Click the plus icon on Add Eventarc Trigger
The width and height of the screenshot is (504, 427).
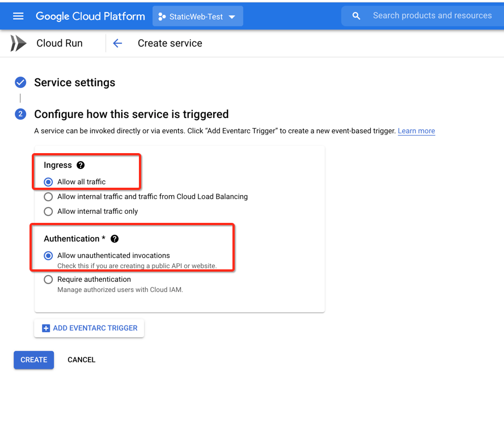(x=45, y=328)
